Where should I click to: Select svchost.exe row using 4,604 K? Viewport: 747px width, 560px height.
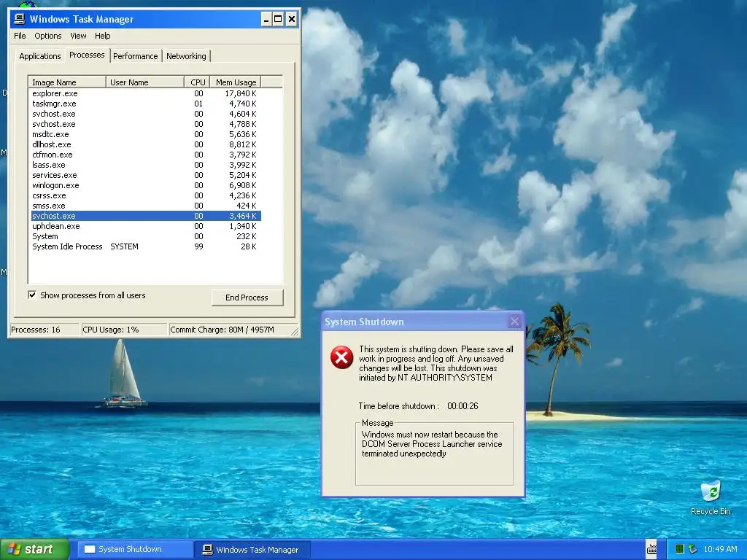(145, 114)
